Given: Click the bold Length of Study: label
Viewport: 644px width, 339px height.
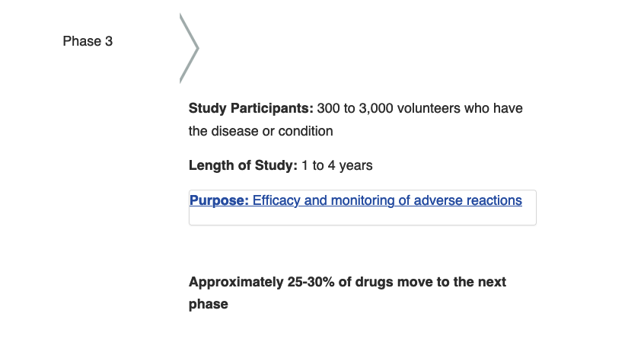Looking at the screenshot, I should [243, 165].
